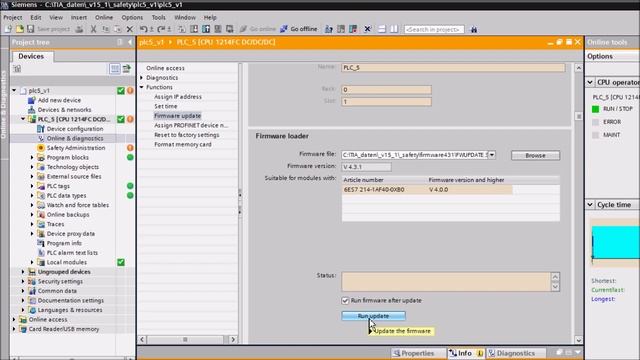The width and height of the screenshot is (640, 360).
Task: Click Go offline button
Action: click(x=299, y=29)
